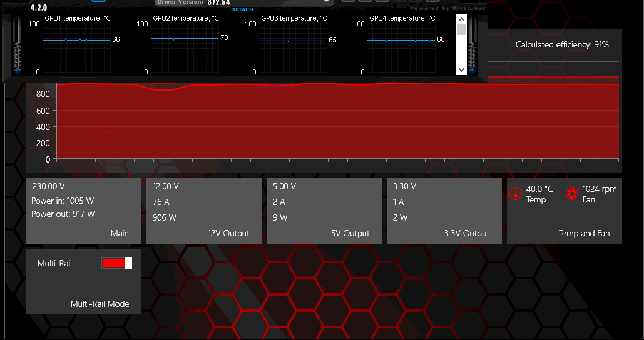Image resolution: width=644 pixels, height=340 pixels.
Task: Click the "2 W" value in 3.3V Output
Action: pyautogui.click(x=401, y=217)
